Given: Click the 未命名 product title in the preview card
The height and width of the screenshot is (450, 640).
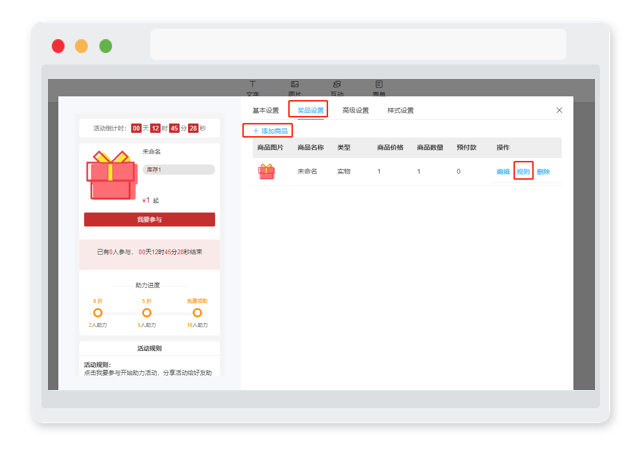Looking at the screenshot, I should 151,151.
